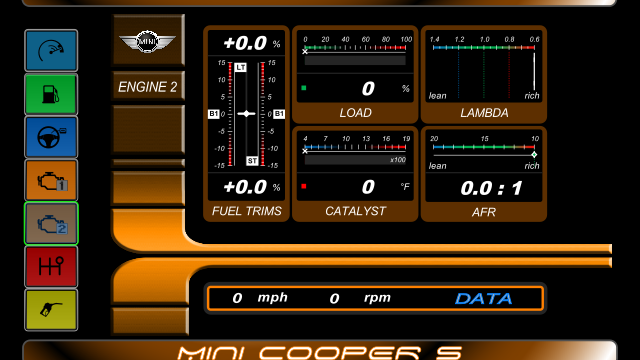Click the AFR ratio readout

click(x=491, y=188)
